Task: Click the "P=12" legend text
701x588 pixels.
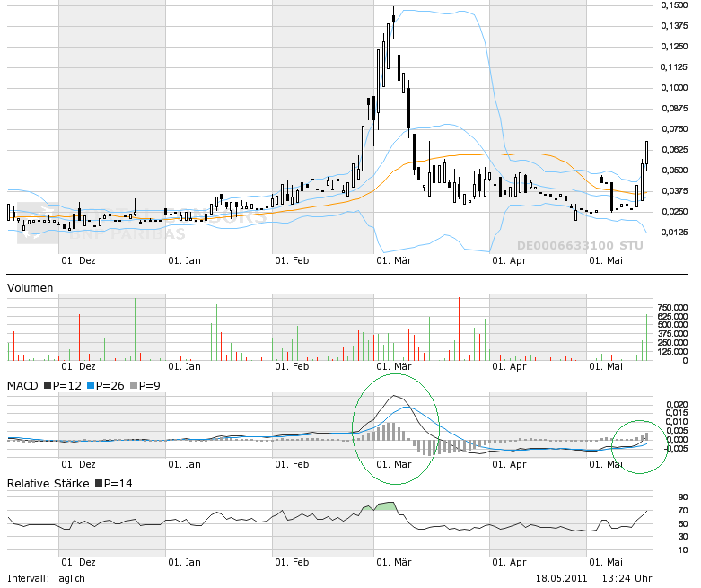Action: coord(67,385)
